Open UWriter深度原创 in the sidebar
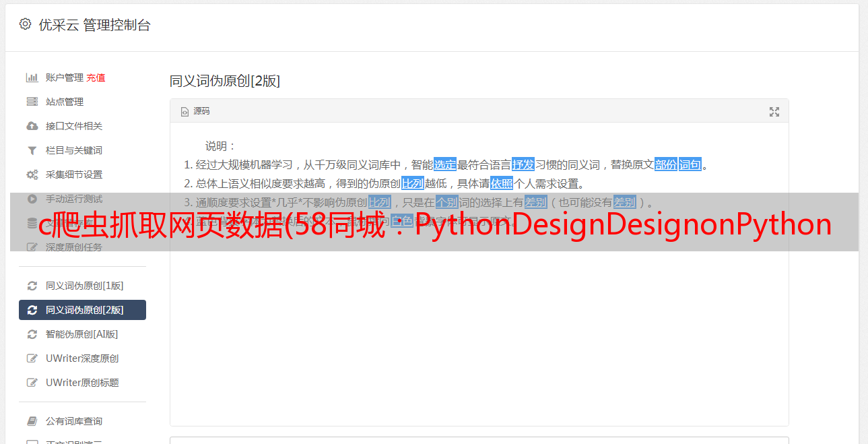This screenshot has height=444, width=868. pyautogui.click(x=82, y=358)
